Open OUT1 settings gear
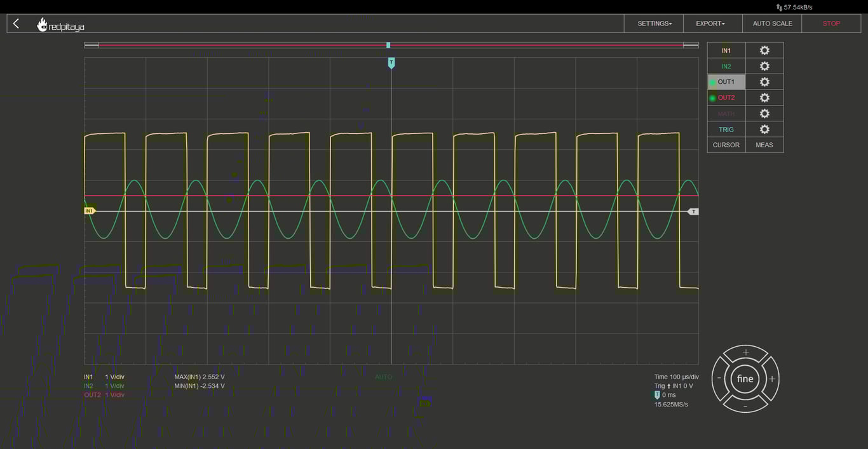 pos(764,82)
